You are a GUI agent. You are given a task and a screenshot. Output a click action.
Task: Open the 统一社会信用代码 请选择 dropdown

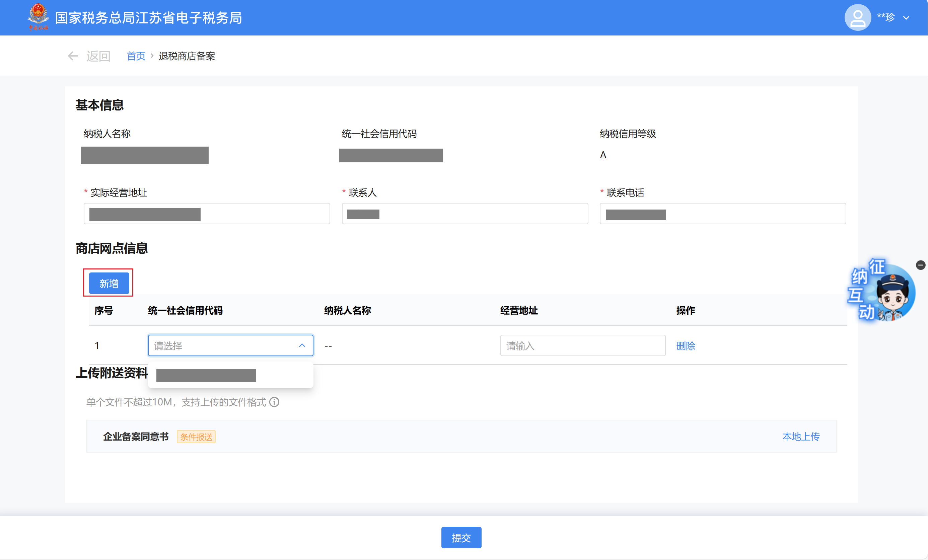point(222,345)
